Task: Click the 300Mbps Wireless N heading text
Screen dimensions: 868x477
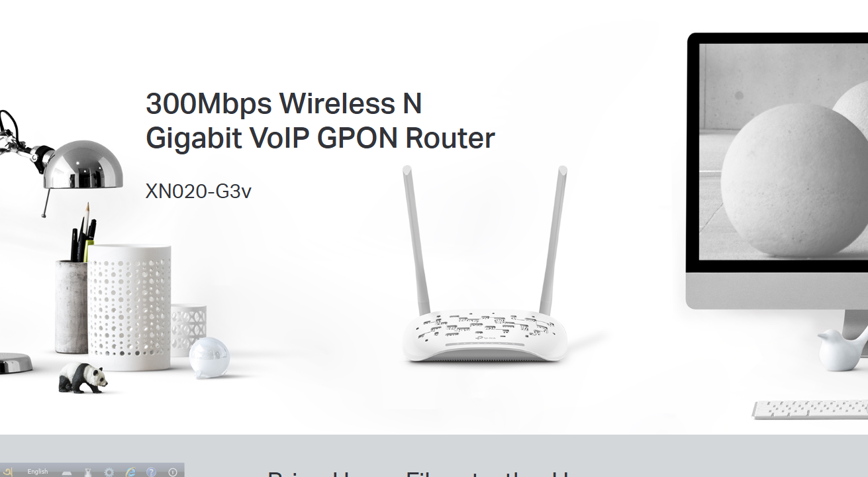Action: click(x=283, y=103)
